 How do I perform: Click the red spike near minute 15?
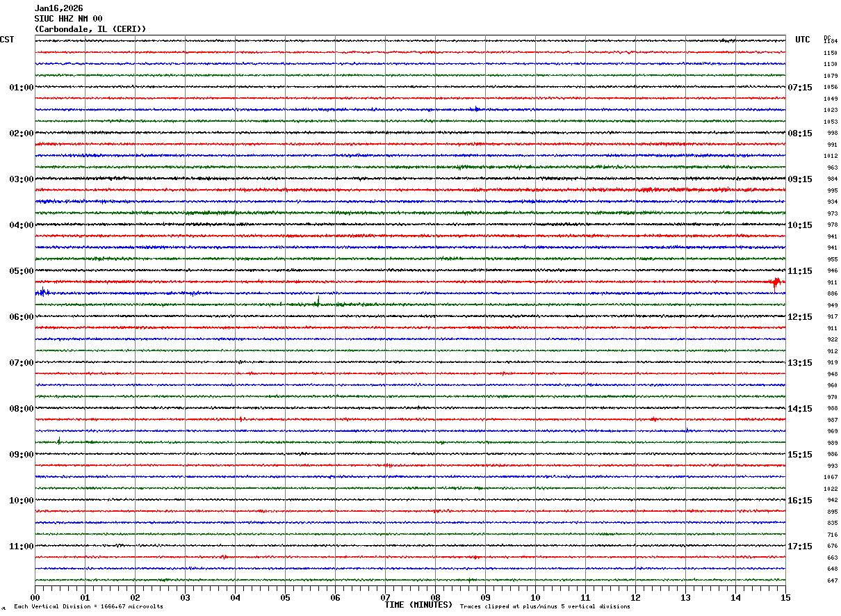pyautogui.click(x=776, y=282)
